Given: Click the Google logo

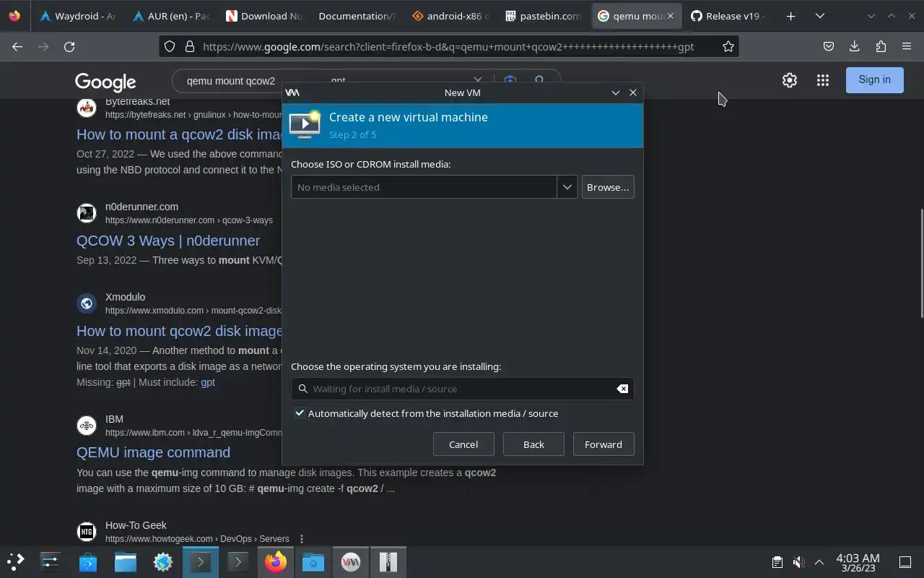Looking at the screenshot, I should [105, 82].
